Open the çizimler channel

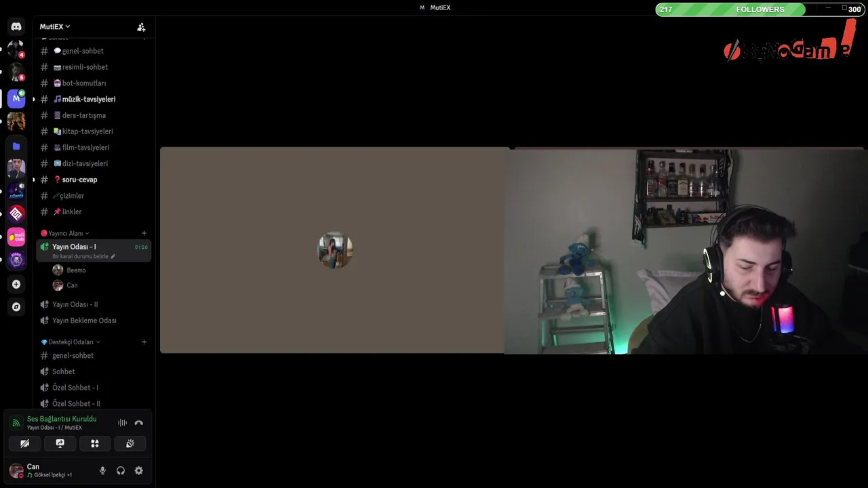[94, 196]
